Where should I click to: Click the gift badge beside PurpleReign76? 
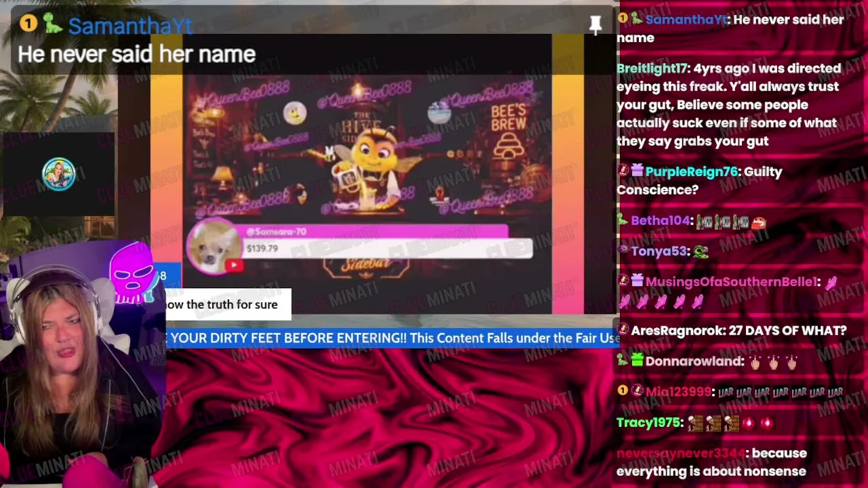637,171
